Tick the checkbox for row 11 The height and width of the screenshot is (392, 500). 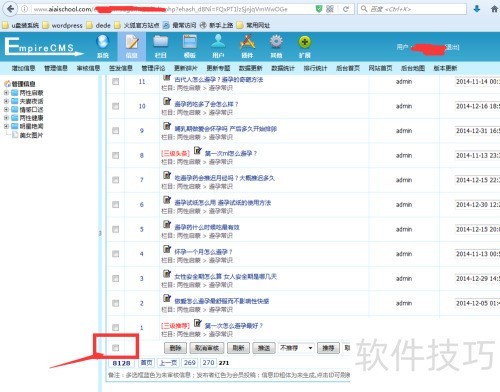116,82
